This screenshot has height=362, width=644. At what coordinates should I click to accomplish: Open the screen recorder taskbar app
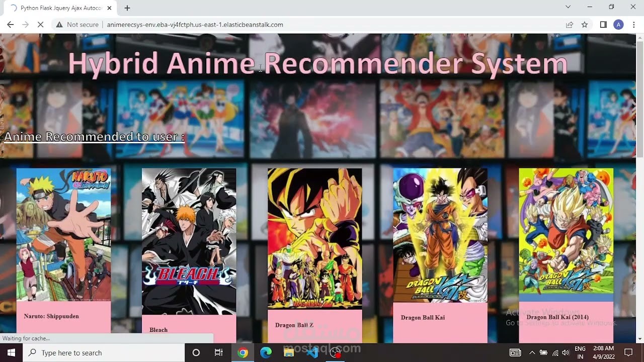point(335,352)
